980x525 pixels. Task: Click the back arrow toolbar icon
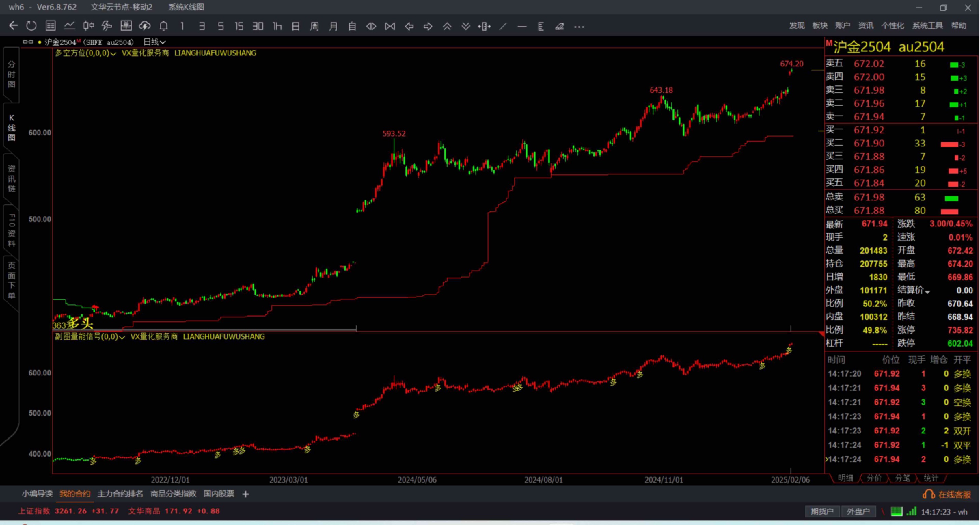[x=13, y=26]
